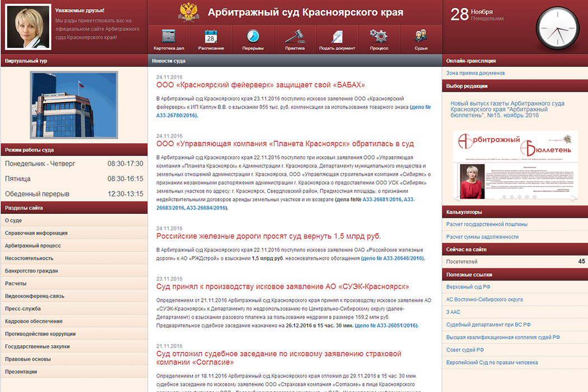
Task: Click the Виртуальный тур panel header
Action: pyautogui.click(x=74, y=61)
